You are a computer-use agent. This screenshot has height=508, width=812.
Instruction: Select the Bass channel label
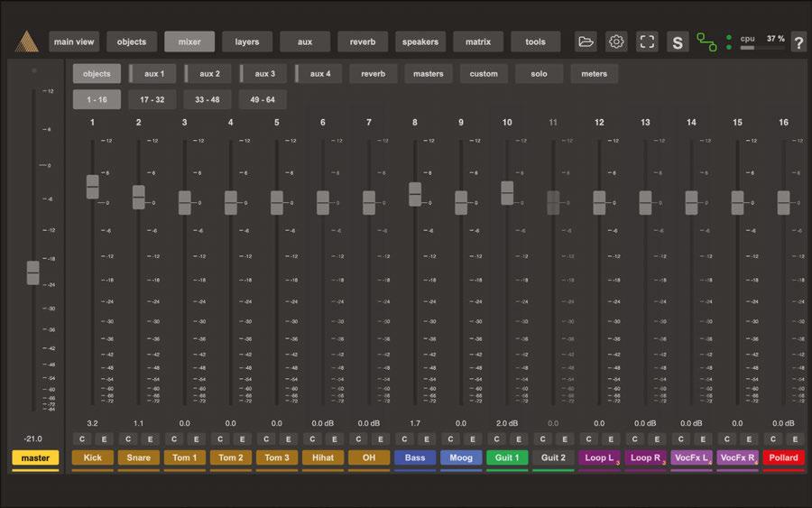point(415,457)
